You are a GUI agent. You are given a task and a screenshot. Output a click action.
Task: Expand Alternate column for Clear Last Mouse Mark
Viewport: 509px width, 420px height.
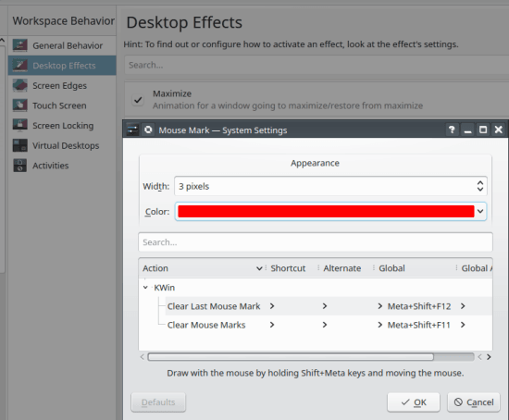click(x=325, y=306)
